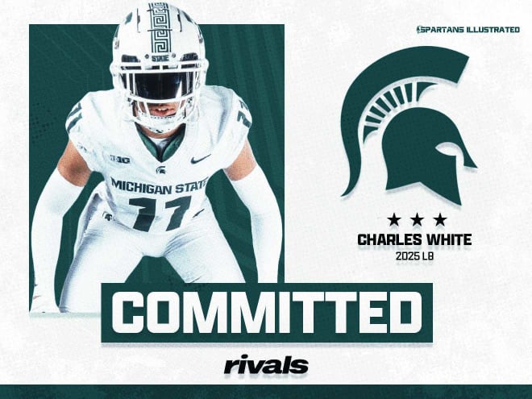Click the green stripe at image bottom
Screen dimensions: 532x399
[x=266, y=392]
